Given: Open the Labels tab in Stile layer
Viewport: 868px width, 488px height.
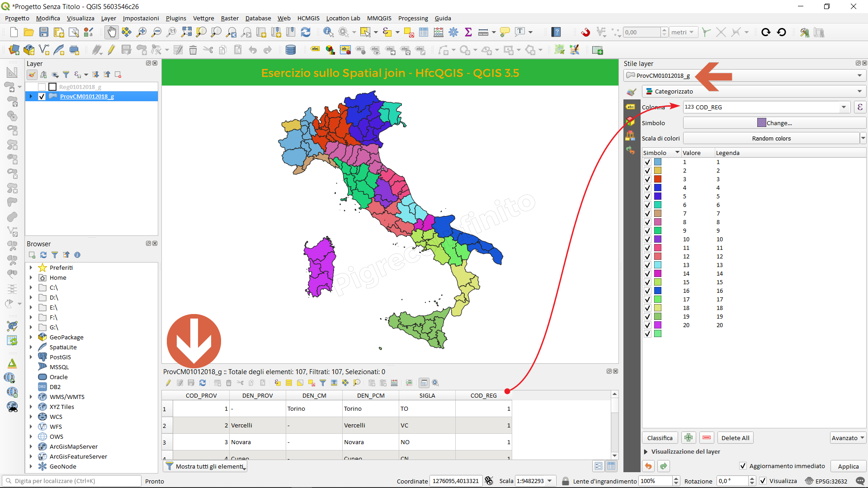Looking at the screenshot, I should tap(631, 107).
